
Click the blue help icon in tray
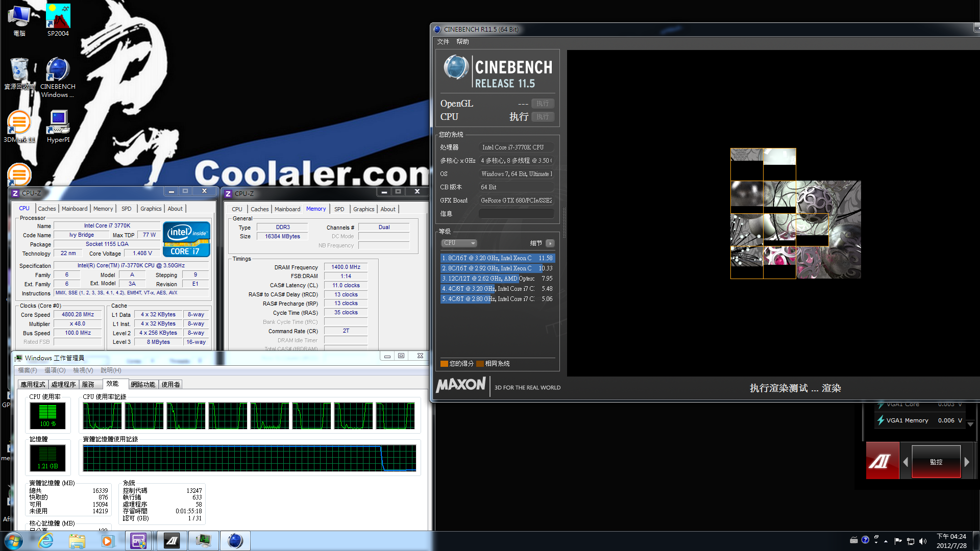(x=865, y=540)
